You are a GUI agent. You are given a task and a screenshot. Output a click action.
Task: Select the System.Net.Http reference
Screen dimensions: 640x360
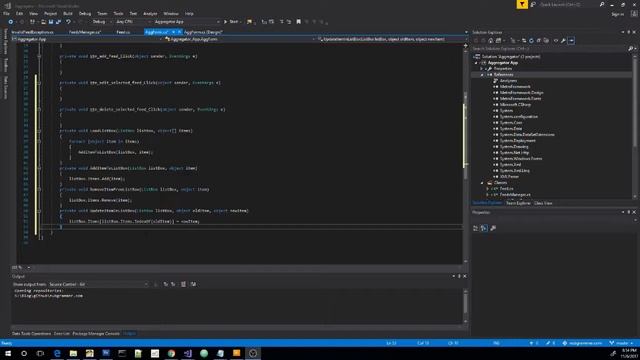click(x=514, y=152)
